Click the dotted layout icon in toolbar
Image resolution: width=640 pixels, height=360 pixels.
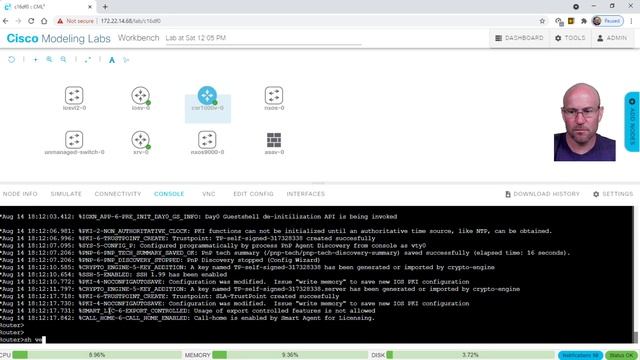coord(88,60)
